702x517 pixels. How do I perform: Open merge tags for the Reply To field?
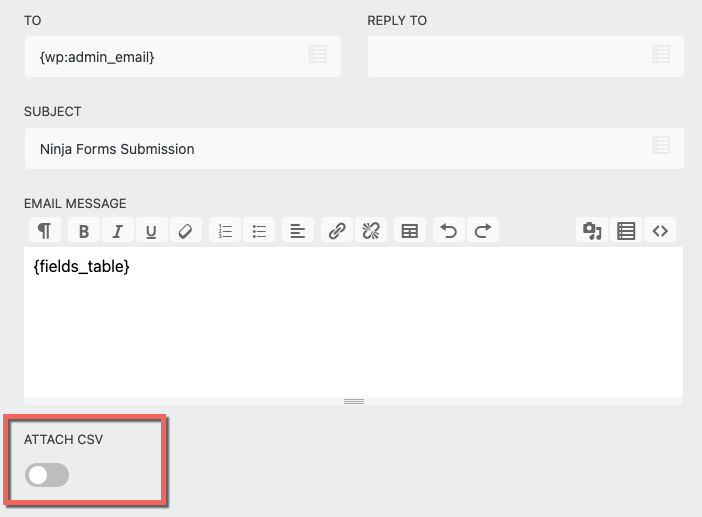tap(660, 55)
